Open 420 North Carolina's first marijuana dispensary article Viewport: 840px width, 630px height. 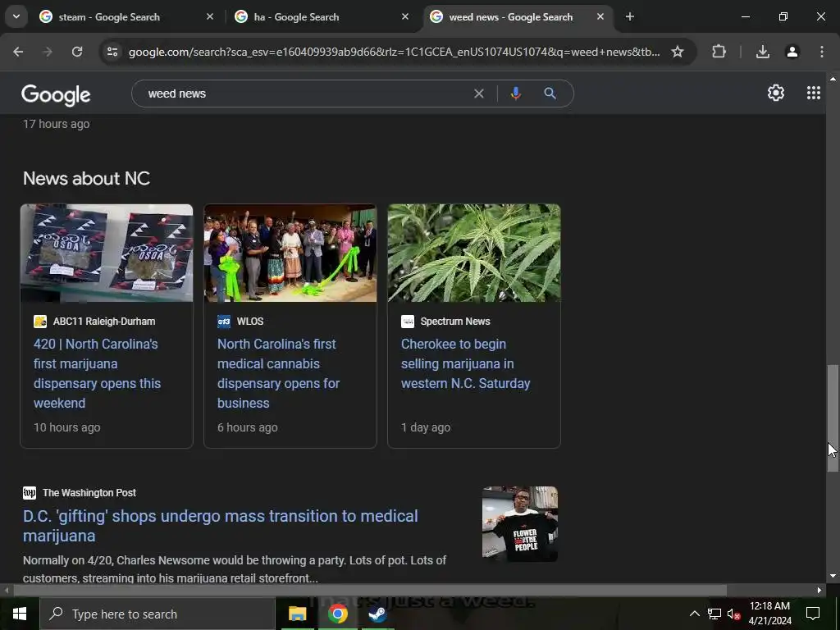[97, 373]
